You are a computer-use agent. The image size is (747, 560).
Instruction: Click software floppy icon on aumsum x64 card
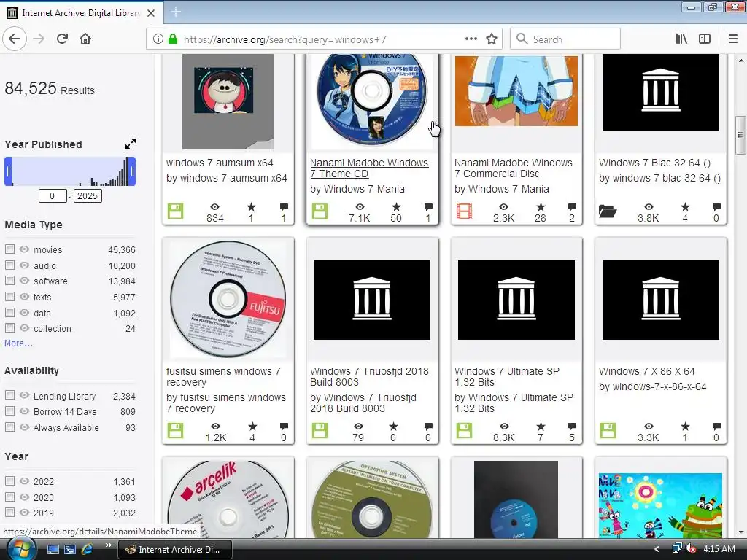175,211
